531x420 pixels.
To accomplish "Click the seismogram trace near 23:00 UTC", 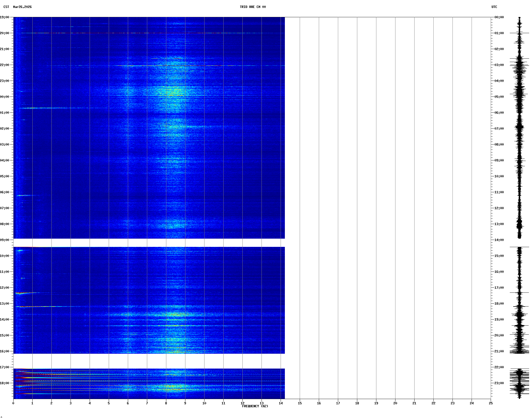I will (519, 383).
